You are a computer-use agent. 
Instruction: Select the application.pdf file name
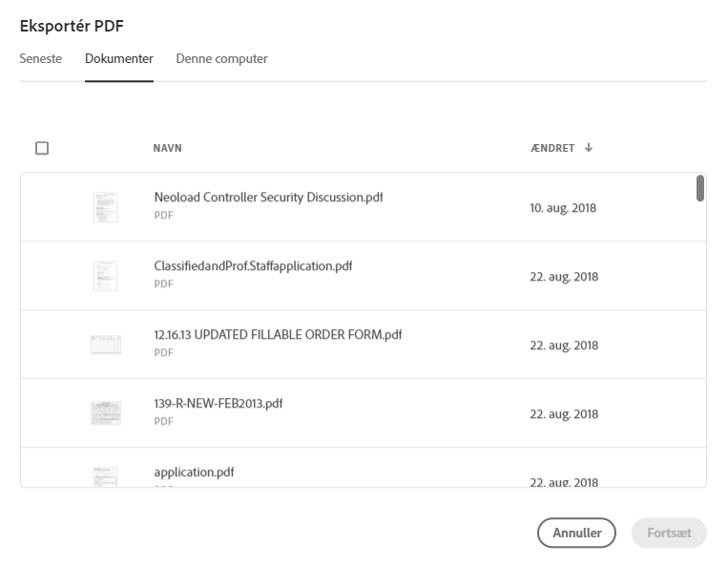[x=194, y=472]
